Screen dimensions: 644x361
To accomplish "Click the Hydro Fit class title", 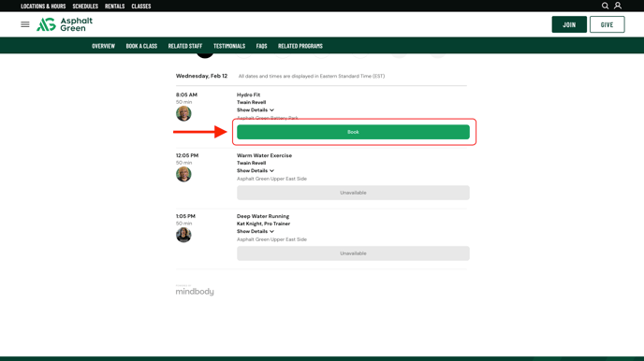I will 248,94.
